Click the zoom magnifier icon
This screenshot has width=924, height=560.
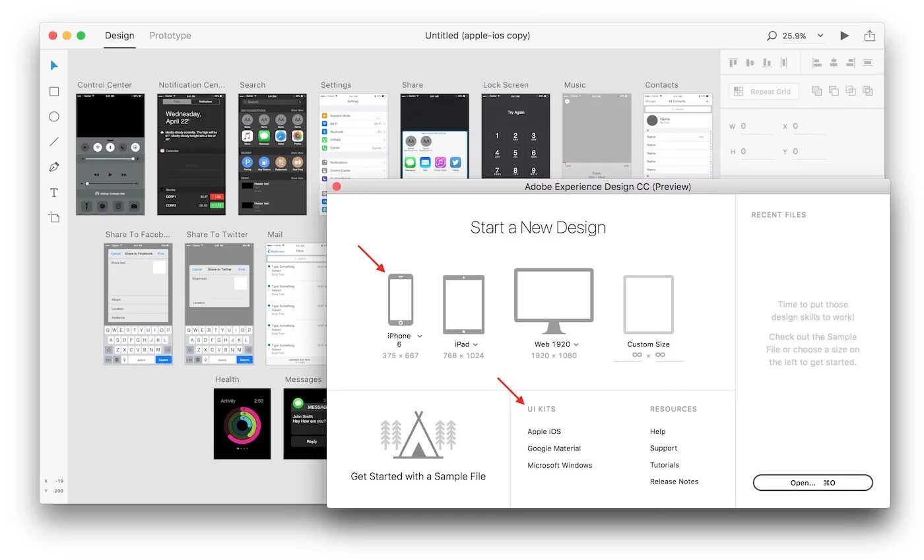click(x=772, y=36)
